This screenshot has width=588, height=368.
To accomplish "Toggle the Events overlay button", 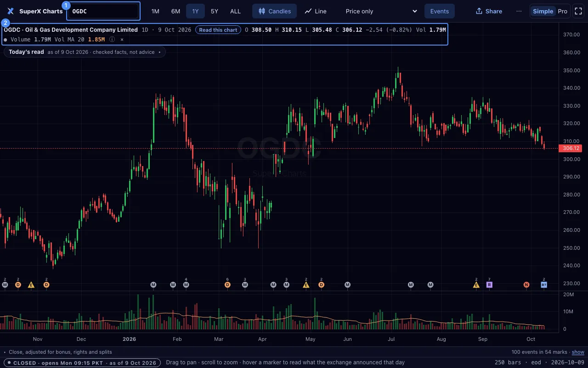I will coord(440,11).
